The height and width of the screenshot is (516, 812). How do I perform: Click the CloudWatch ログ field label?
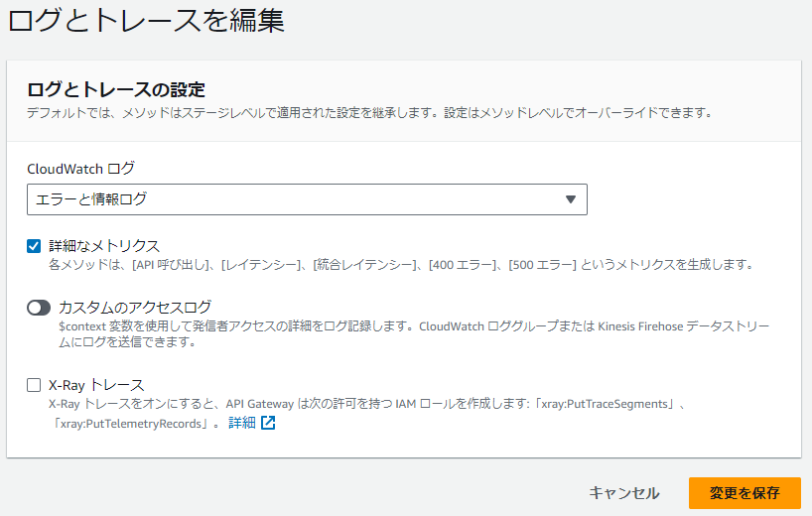click(80, 169)
